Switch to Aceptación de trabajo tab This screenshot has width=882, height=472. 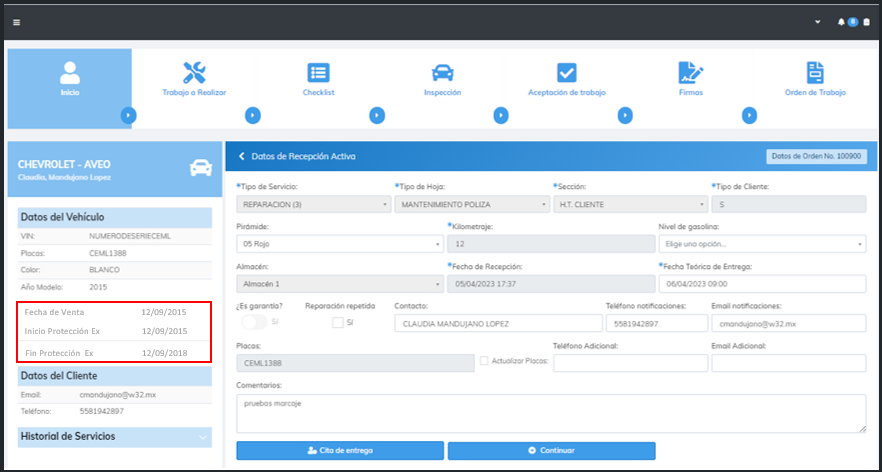(x=566, y=88)
